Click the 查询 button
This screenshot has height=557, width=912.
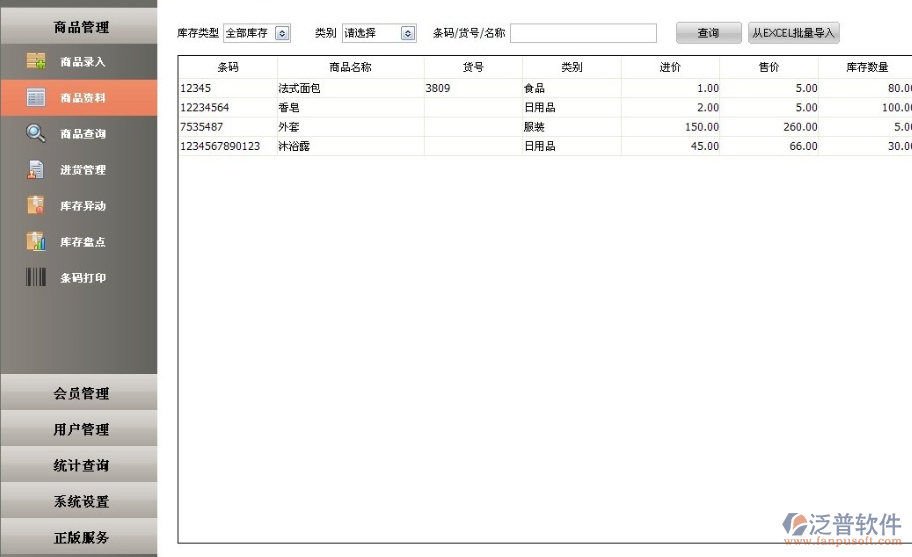[x=708, y=33]
